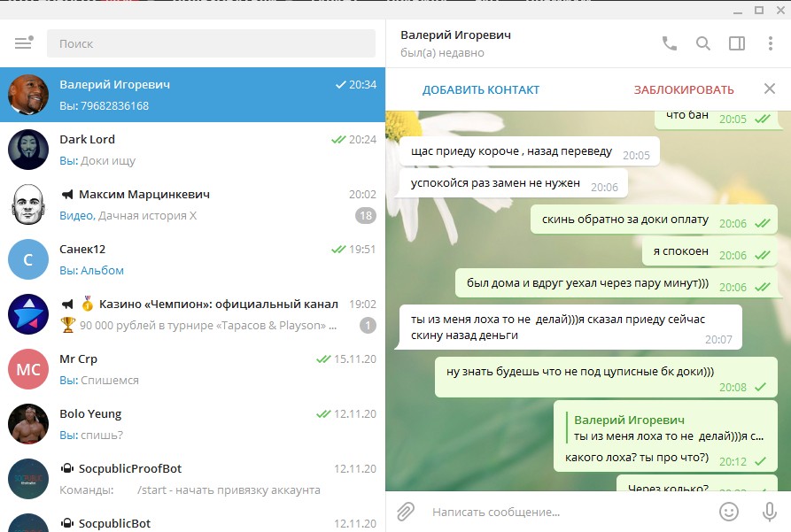Click the 'был(а) недавно' status text

coord(442,53)
